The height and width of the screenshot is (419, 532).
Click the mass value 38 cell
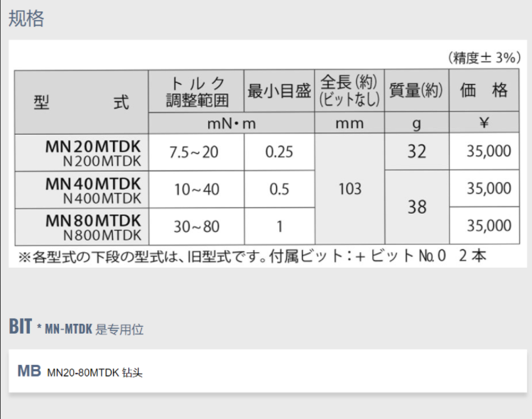[x=416, y=207]
